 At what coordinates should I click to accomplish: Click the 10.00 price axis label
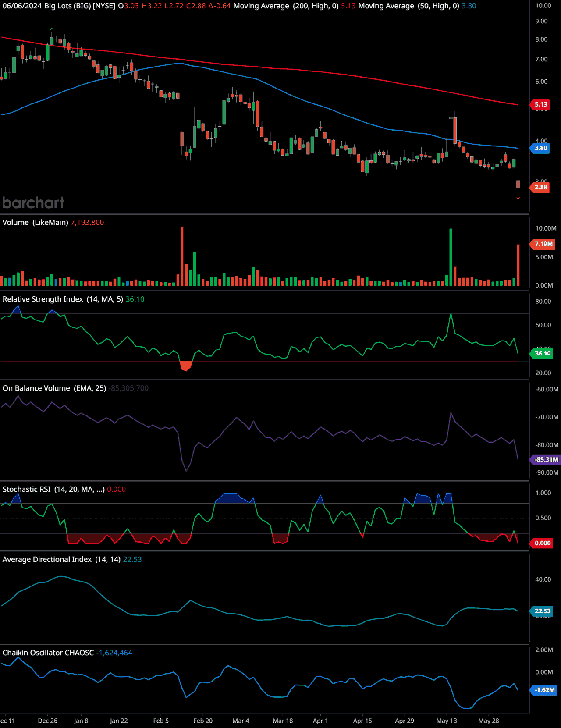click(543, 6)
